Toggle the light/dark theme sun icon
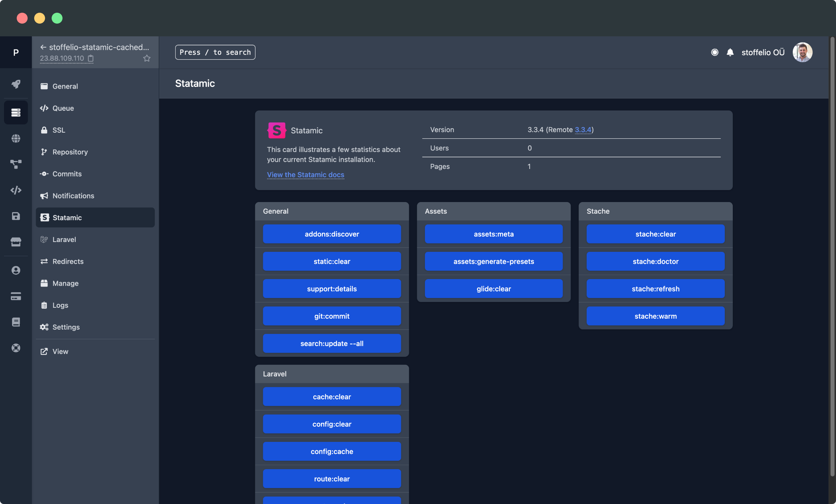 click(x=715, y=52)
